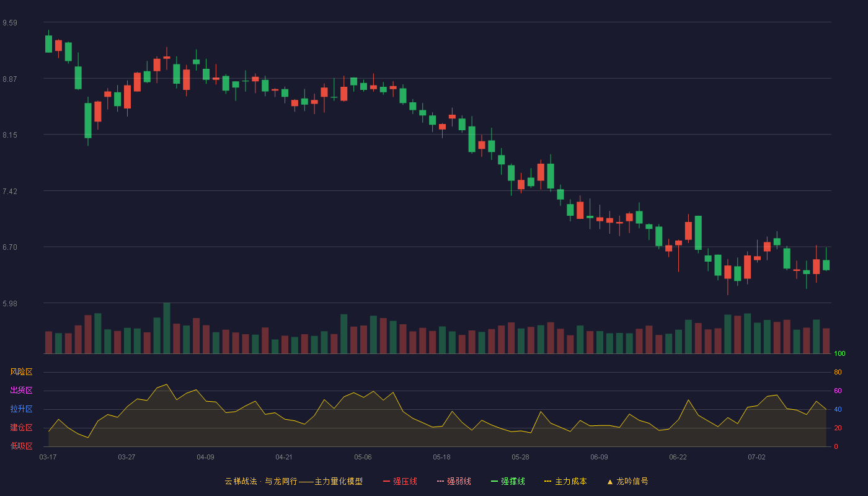Click the 云梯战法 主力量化模型 title text
The height and width of the screenshot is (496, 868).
(x=293, y=481)
